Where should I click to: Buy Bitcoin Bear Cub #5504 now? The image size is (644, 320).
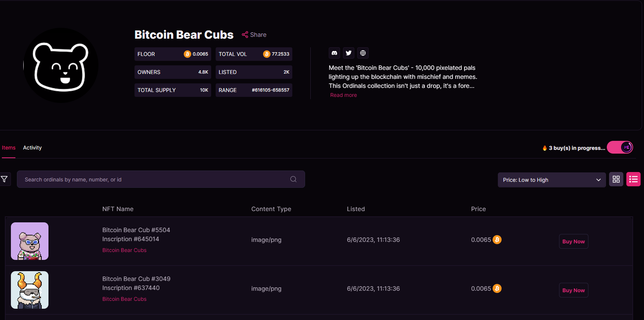[x=573, y=242]
